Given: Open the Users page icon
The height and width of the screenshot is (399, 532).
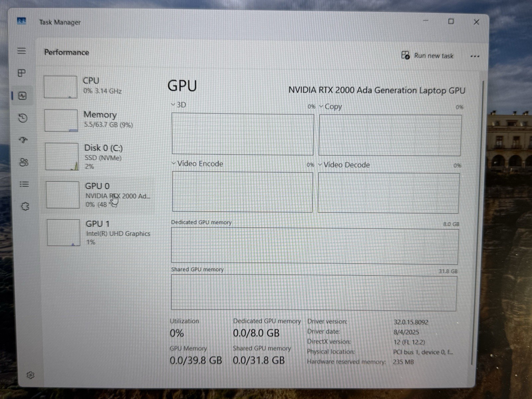Looking at the screenshot, I should (24, 162).
